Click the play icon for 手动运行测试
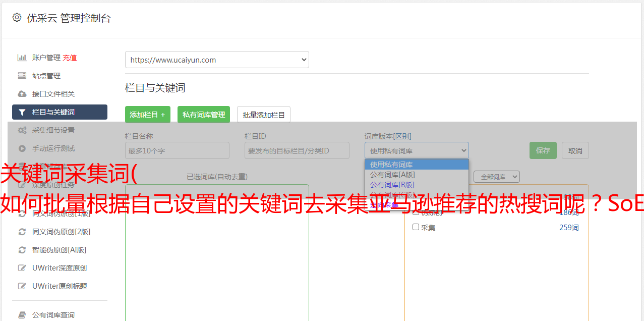This screenshot has width=644, height=321. tap(22, 148)
